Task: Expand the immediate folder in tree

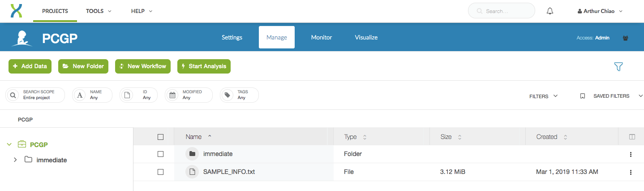Action: (15, 160)
